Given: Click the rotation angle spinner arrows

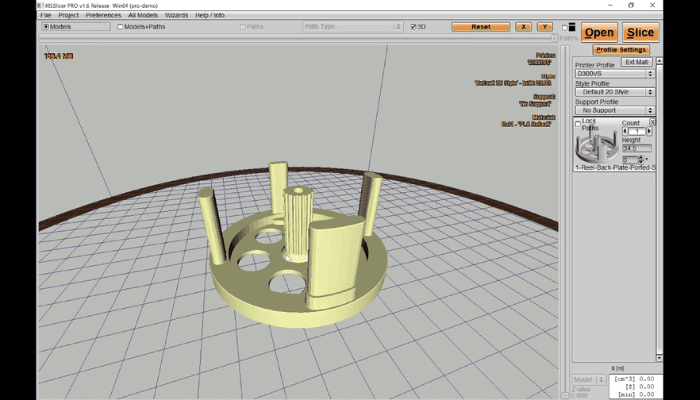Looking at the screenshot, I should click(x=641, y=160).
